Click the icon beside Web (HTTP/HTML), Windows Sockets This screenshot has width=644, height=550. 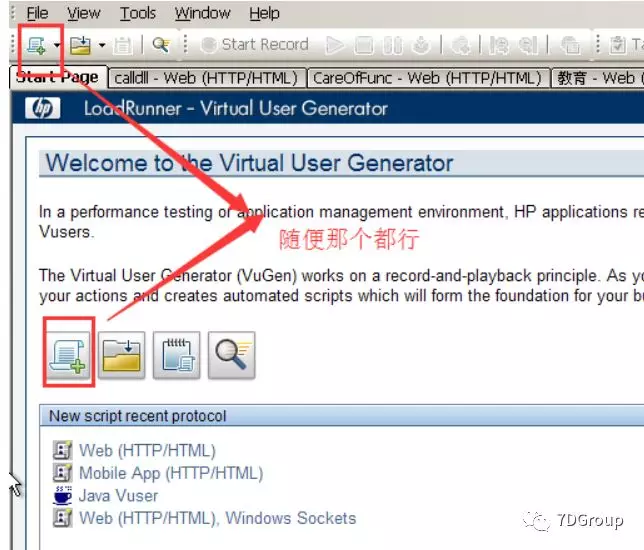[x=62, y=518]
